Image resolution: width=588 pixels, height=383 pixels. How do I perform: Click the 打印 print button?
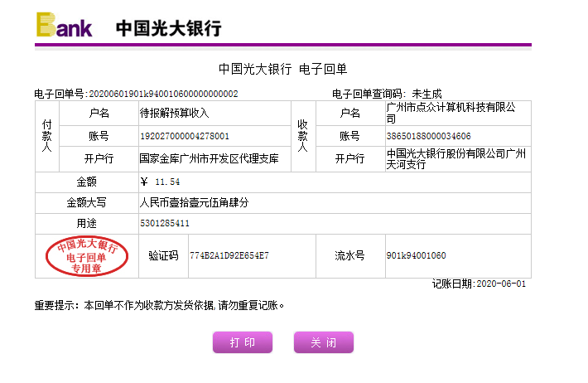[243, 342]
